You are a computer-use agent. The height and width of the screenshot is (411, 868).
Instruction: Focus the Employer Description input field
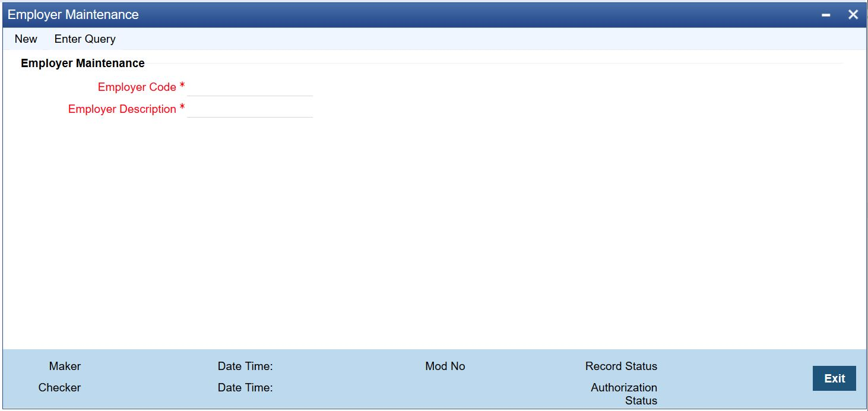[x=250, y=109]
